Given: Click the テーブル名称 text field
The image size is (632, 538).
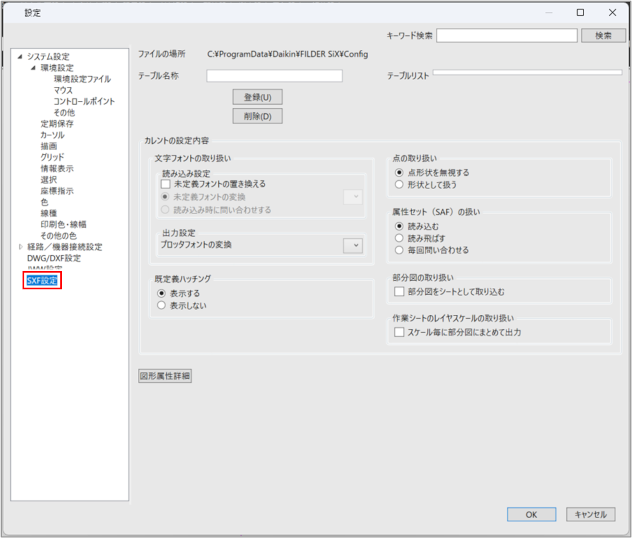Looking at the screenshot, I should click(274, 76).
